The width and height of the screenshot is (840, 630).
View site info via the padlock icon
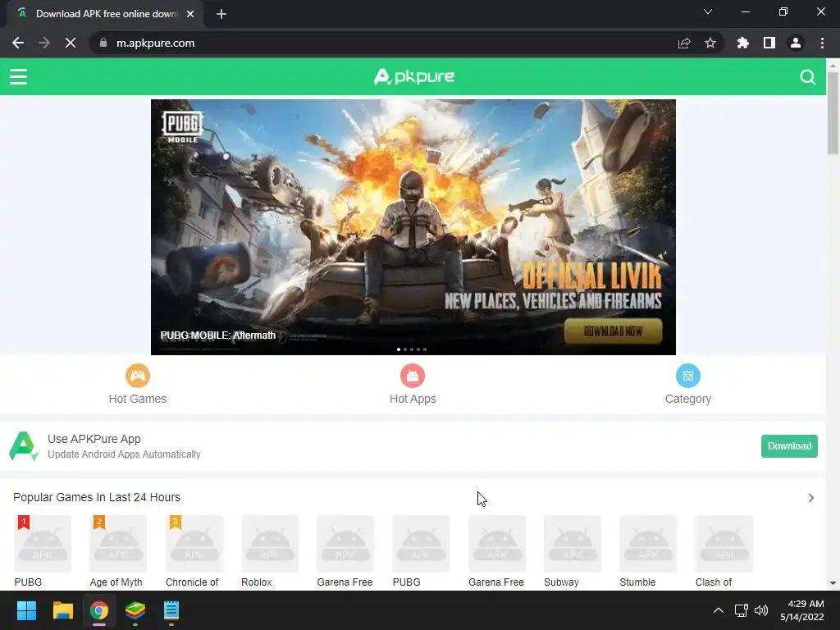pyautogui.click(x=103, y=43)
